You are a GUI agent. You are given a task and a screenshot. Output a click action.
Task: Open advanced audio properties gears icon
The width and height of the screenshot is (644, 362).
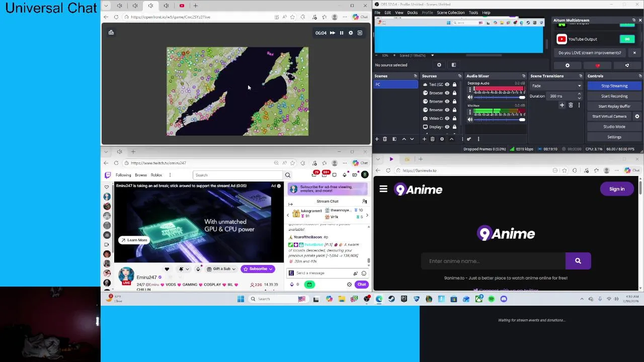click(469, 139)
